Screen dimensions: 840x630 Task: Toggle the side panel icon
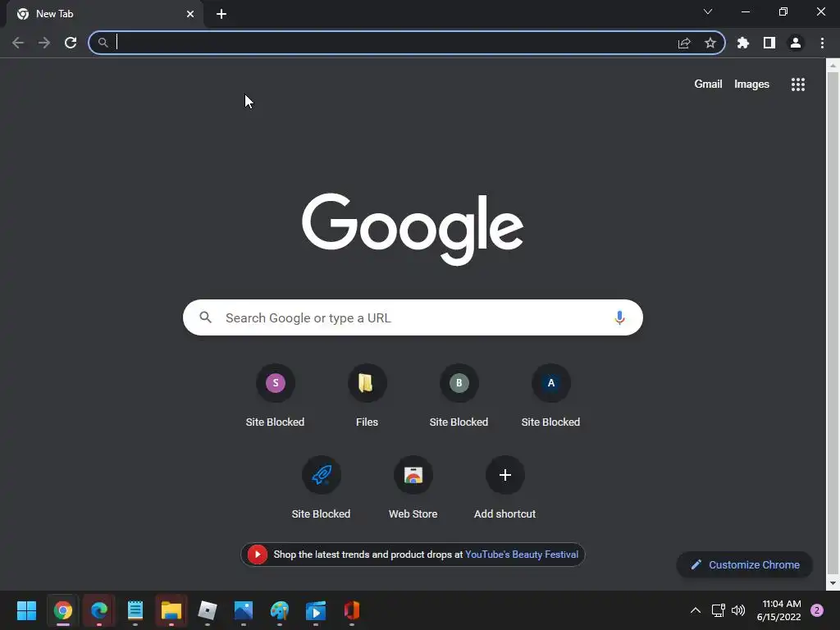click(x=769, y=43)
